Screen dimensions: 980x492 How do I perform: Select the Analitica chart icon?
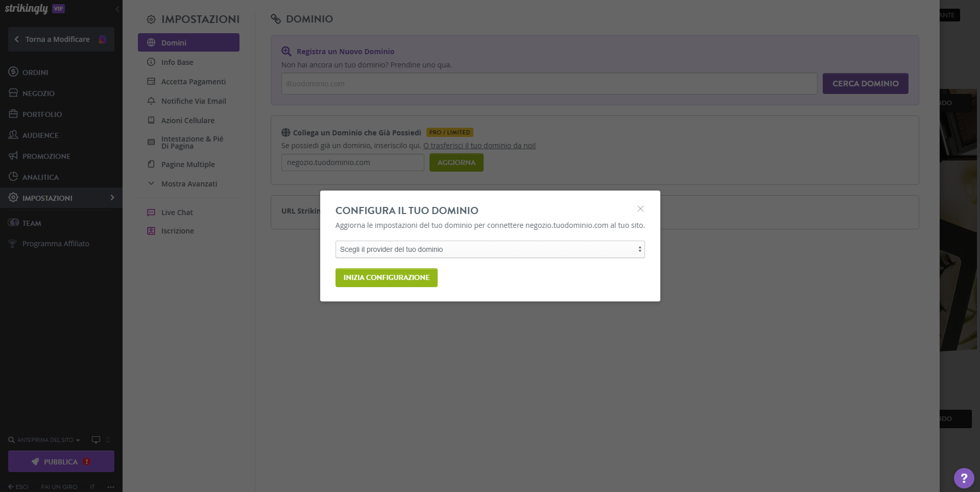click(13, 177)
